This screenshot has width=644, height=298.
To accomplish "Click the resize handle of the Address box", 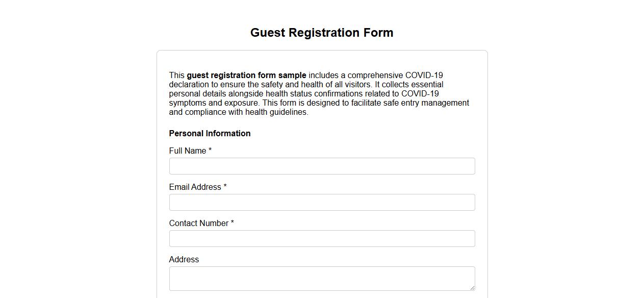I will coord(472,288).
